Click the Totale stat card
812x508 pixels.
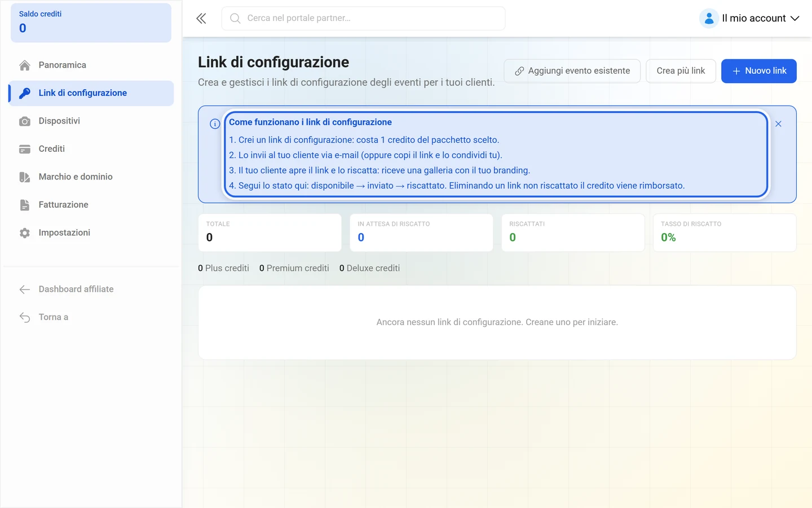pyautogui.click(x=270, y=233)
